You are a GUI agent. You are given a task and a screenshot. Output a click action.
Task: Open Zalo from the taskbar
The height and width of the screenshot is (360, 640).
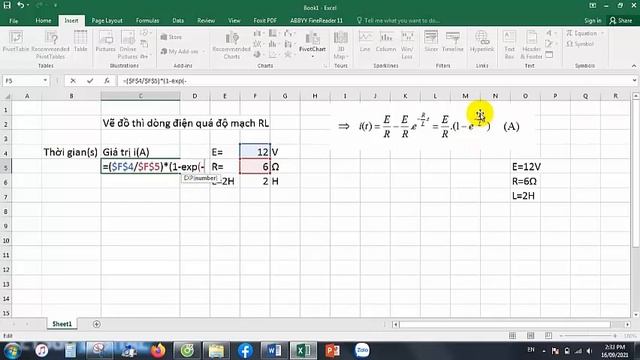[x=362, y=351]
